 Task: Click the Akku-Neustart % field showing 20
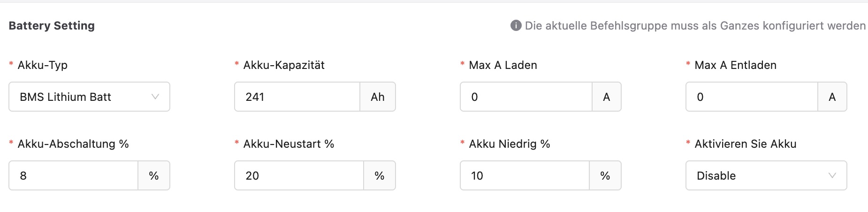(299, 176)
